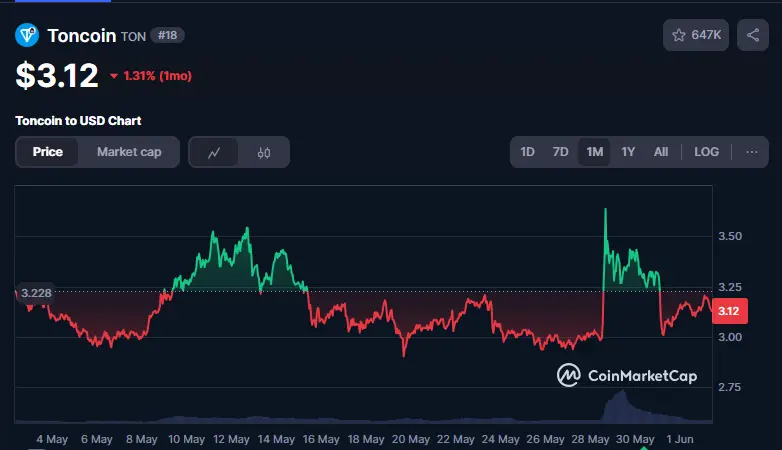Click the CoinMarketCap watermark logo
The width and height of the screenshot is (782, 450).
[627, 375]
